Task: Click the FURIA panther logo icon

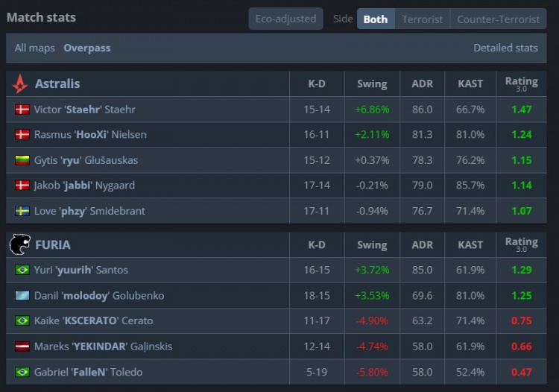Action: click(20, 244)
